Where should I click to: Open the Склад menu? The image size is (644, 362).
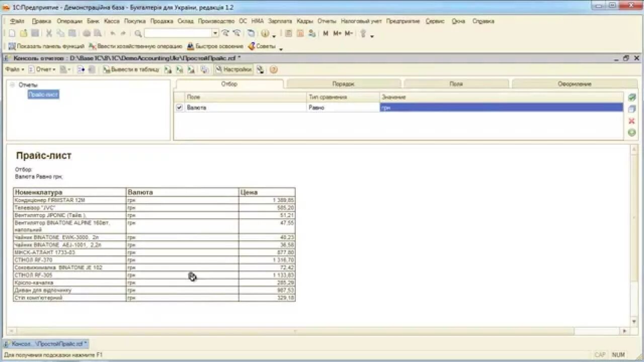click(x=186, y=21)
